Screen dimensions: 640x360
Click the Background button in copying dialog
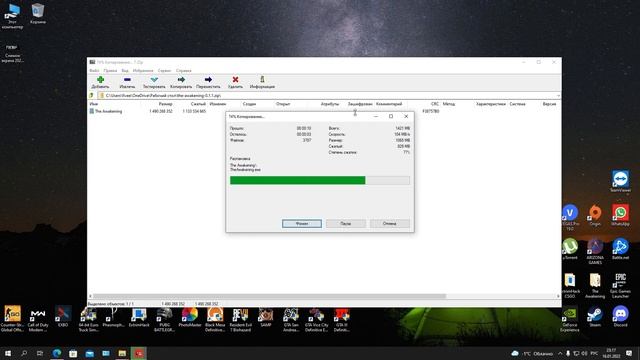(302, 224)
